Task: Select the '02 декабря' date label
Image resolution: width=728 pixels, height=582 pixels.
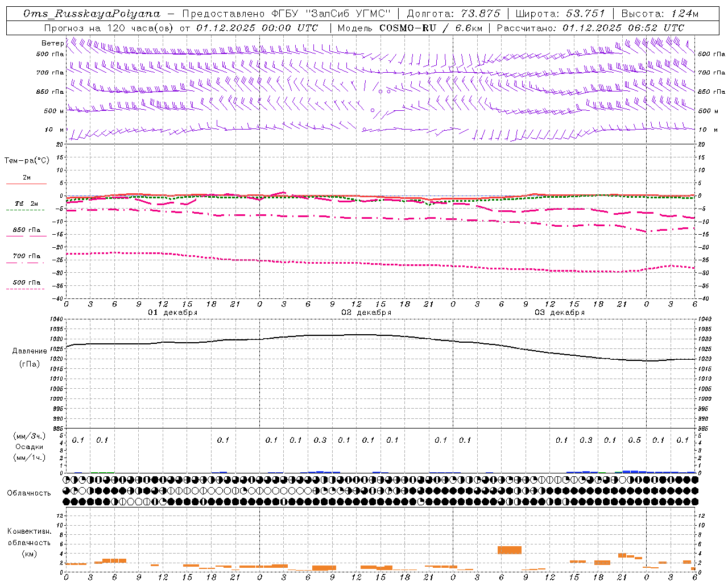Action: point(366,313)
